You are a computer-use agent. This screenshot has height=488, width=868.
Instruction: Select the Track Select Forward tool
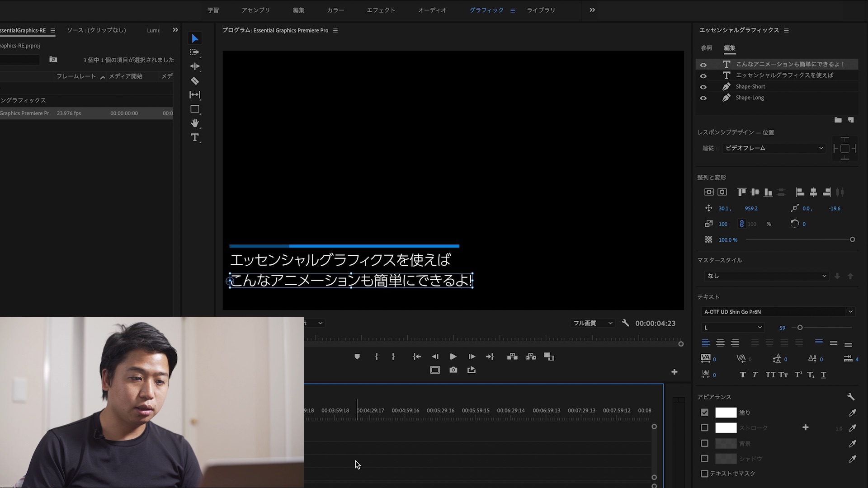pos(194,52)
